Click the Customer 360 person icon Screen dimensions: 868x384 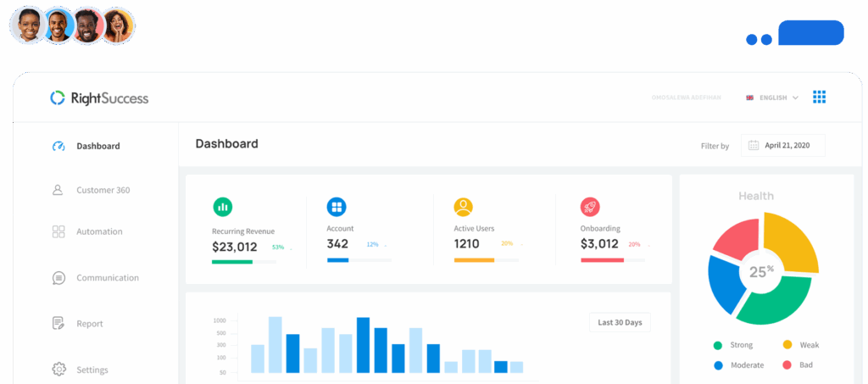[58, 191]
